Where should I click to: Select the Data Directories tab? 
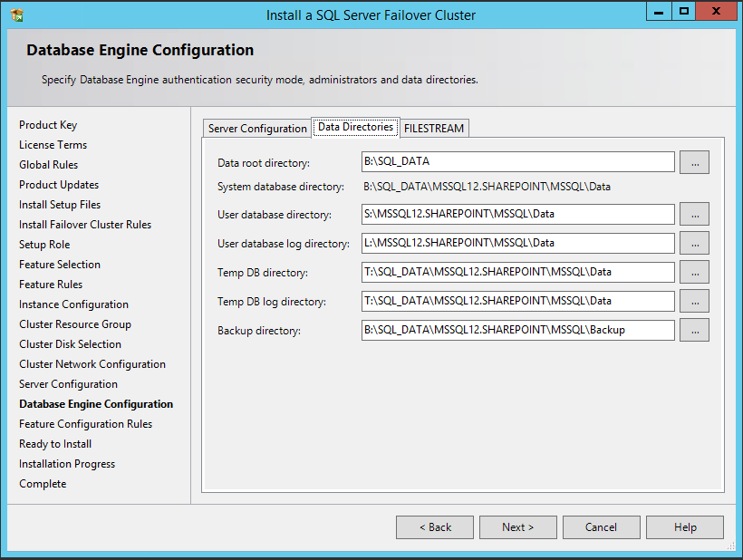(355, 127)
